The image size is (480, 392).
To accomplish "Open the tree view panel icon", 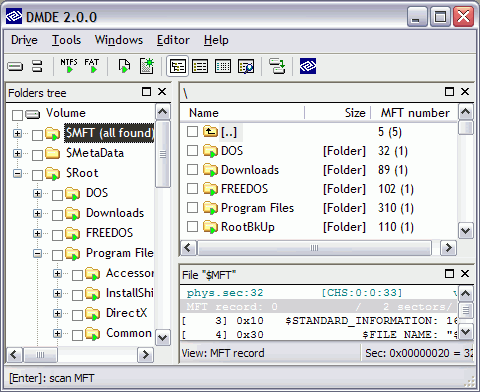I will pyautogui.click(x=178, y=66).
